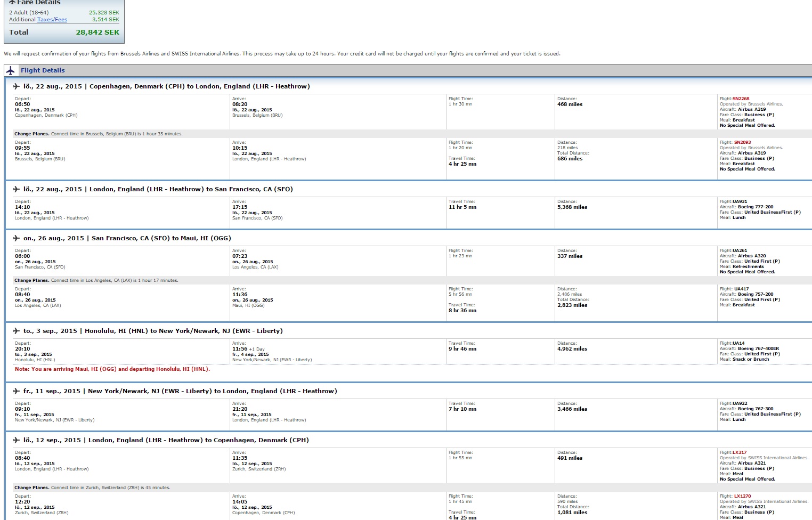
Task: Click plane icon for London to Copenhagen segment
Action: (x=16, y=440)
